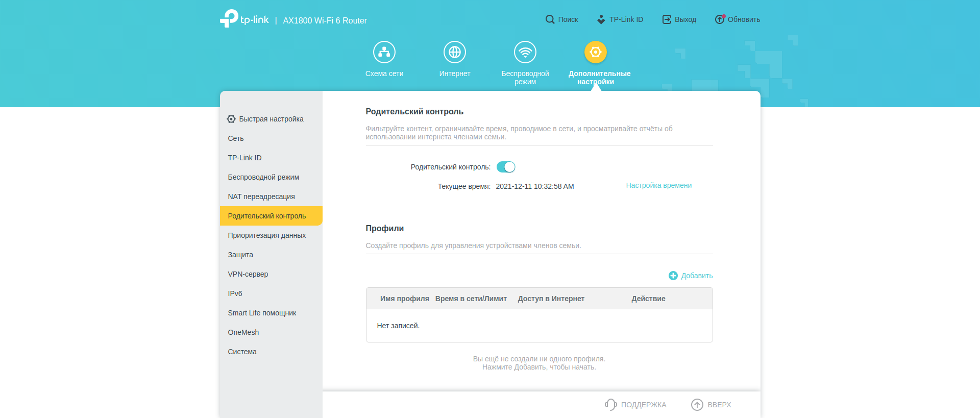
Task: Click the Logout (Выход) icon
Action: coord(667,19)
